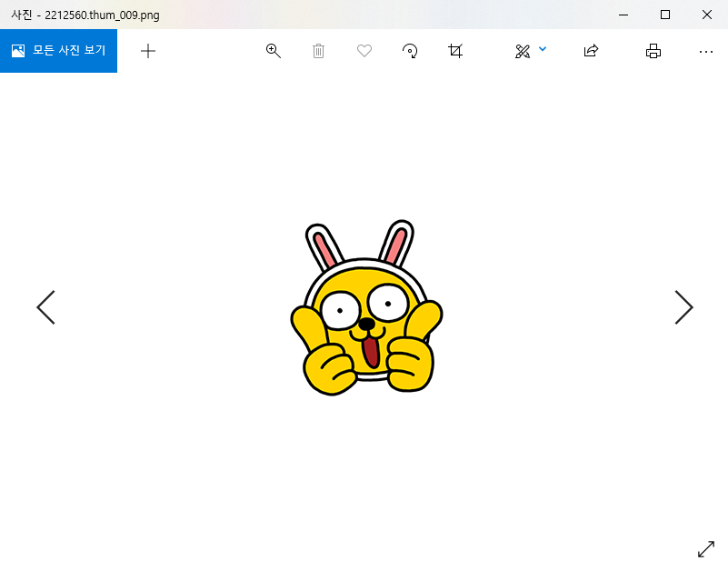Minimize the Photos window
Screen dimensions: 728x571
623,15
